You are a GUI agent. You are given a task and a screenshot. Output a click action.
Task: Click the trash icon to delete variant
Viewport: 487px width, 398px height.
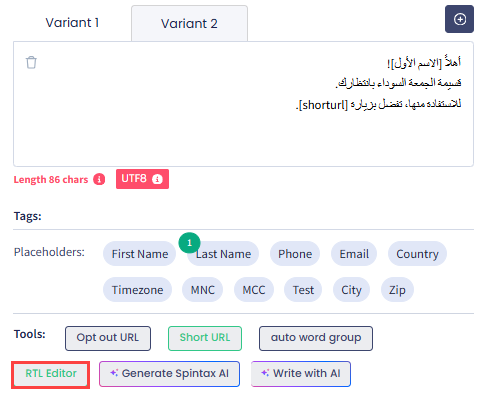pyautogui.click(x=31, y=62)
